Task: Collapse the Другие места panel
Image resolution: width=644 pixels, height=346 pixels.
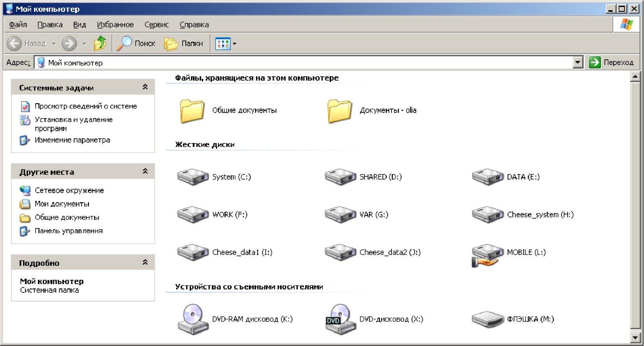Action: point(145,171)
